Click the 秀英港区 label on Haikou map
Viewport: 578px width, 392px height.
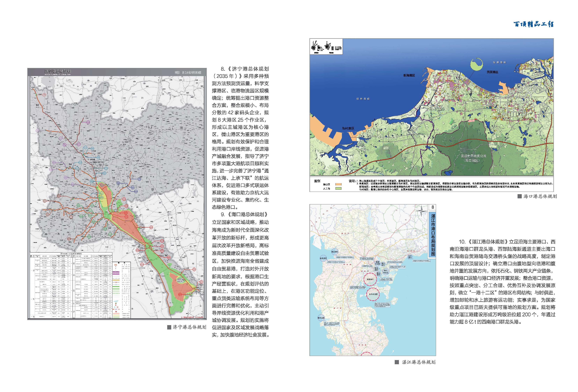[x=492, y=72]
